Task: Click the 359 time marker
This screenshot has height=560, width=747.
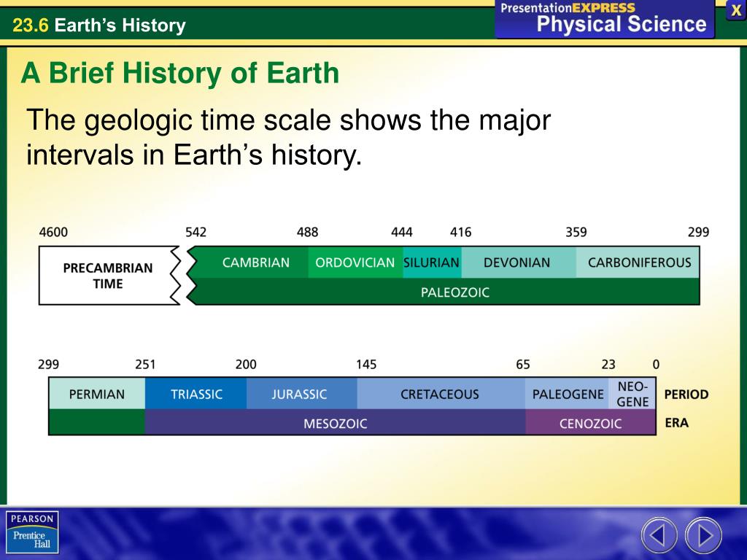Action: point(576,233)
